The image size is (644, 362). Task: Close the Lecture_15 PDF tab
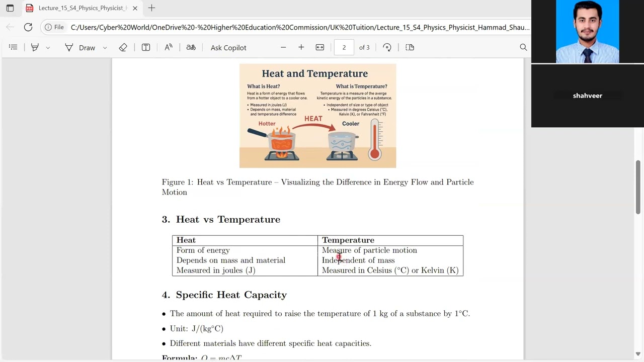[x=135, y=8]
